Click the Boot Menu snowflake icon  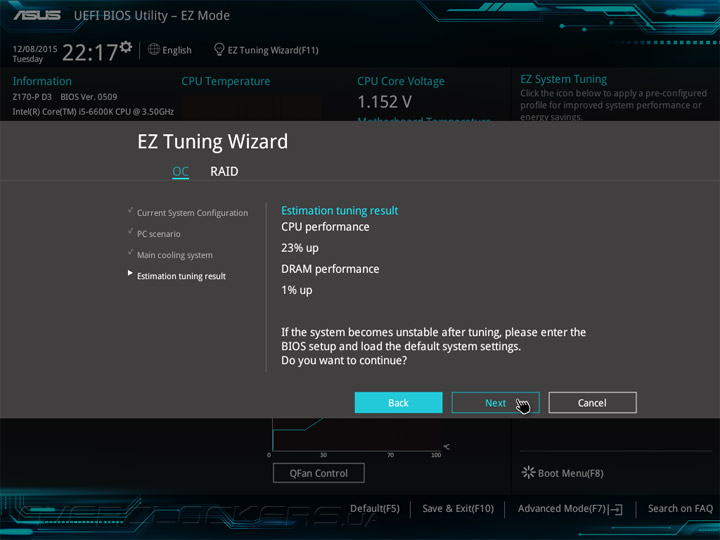(x=528, y=472)
